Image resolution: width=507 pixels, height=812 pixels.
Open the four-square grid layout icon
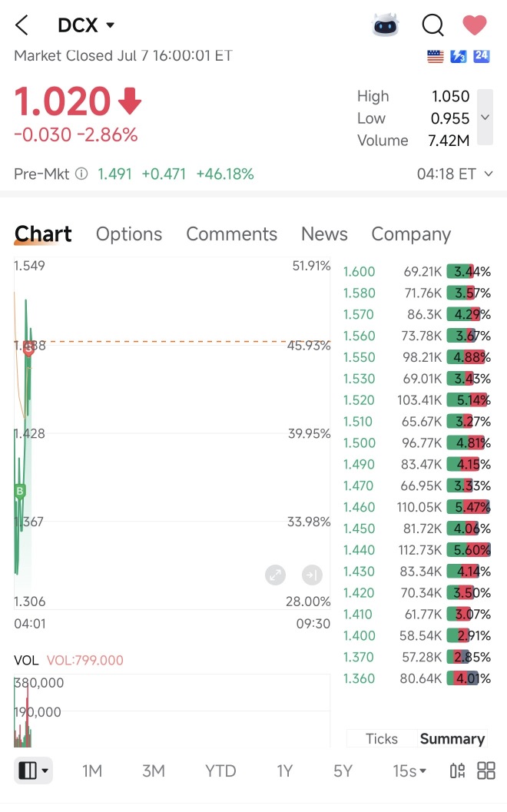[486, 771]
